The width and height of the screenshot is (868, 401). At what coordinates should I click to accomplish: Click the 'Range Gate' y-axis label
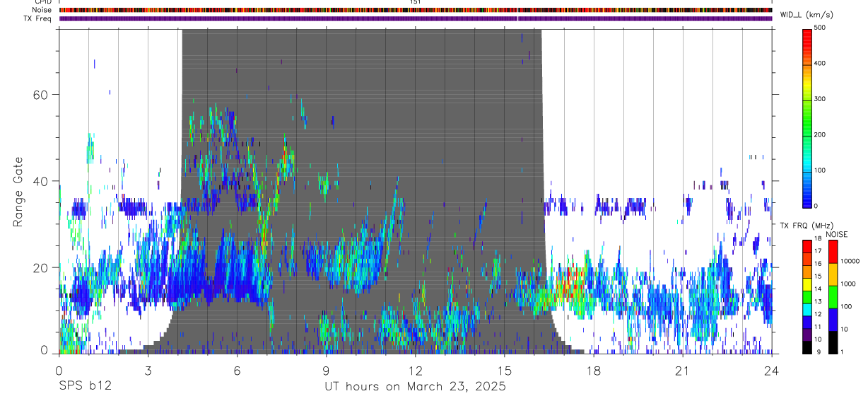tap(17, 191)
